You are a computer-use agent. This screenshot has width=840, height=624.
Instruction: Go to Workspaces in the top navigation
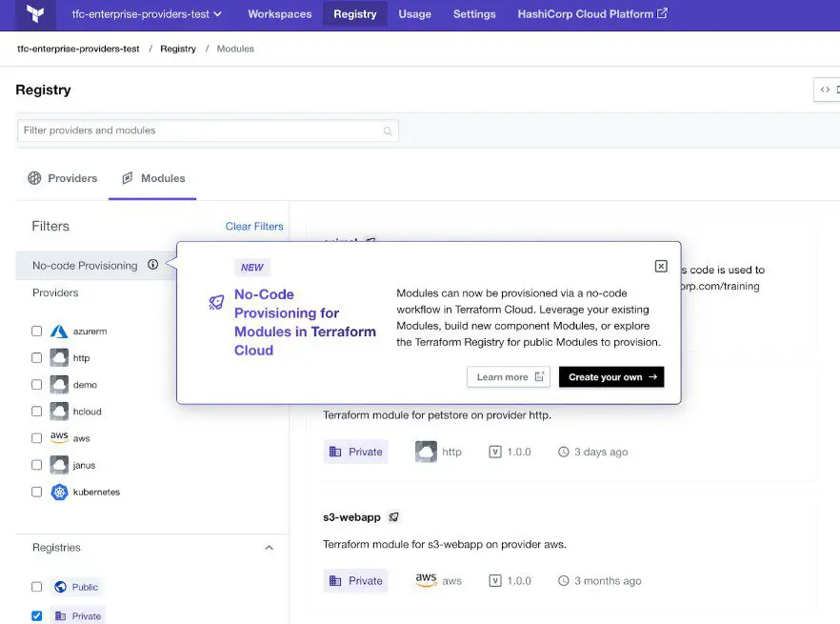pyautogui.click(x=280, y=14)
